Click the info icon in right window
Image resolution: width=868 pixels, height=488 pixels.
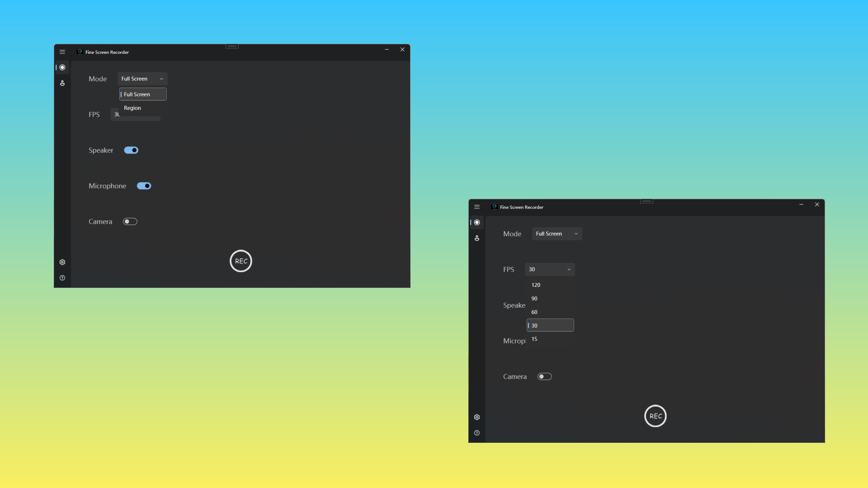point(477,432)
